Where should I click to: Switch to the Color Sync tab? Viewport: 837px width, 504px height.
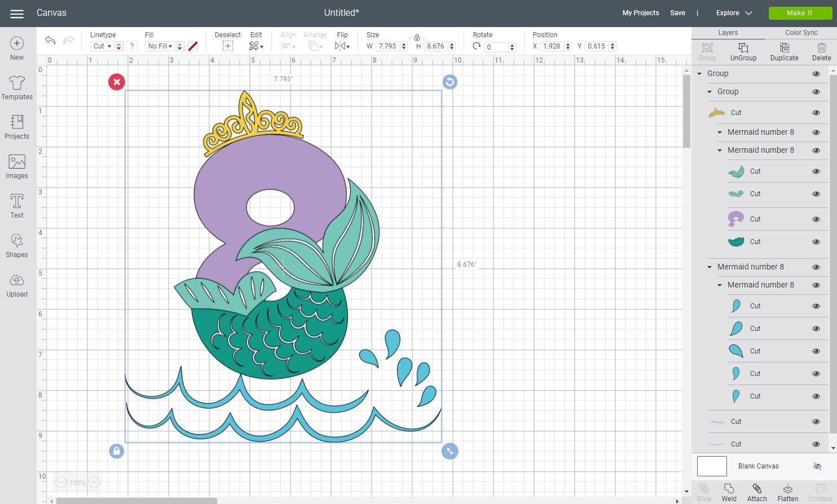800,32
